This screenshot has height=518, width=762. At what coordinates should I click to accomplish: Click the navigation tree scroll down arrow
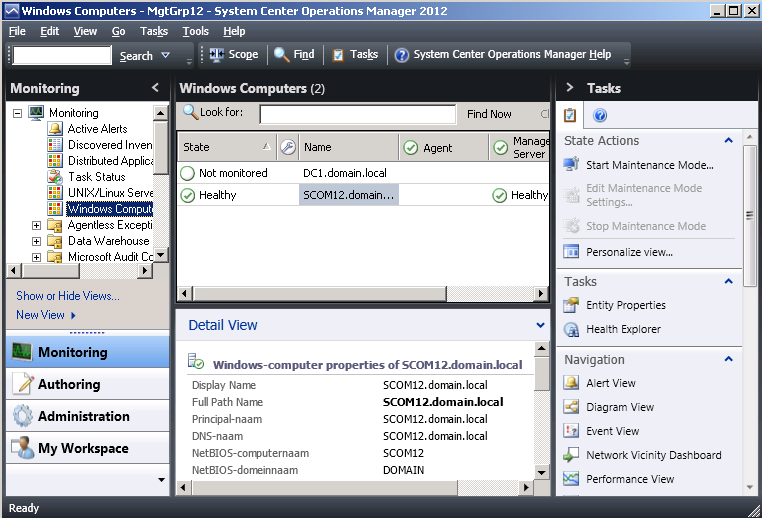tap(160, 255)
